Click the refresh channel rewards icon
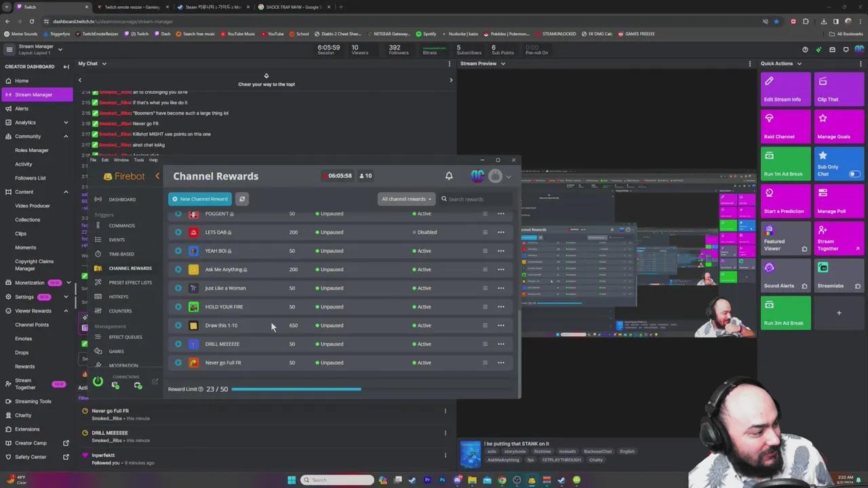This screenshot has height=488, width=868. 242,199
